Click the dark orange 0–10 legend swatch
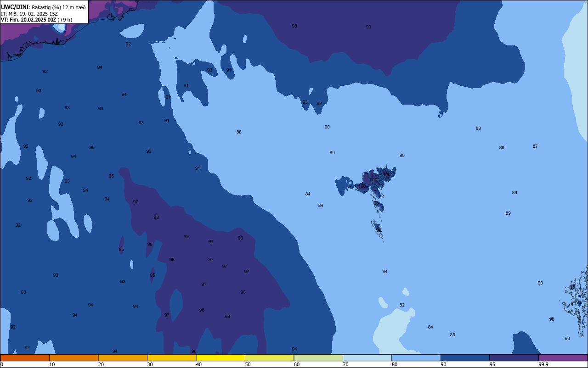 point(25,357)
